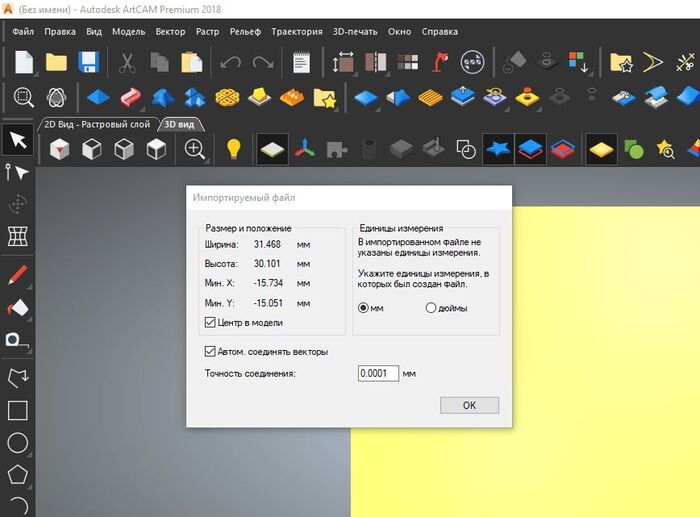The width and height of the screenshot is (700, 517).
Task: Select the 'дюймы' radio button
Action: tap(432, 308)
